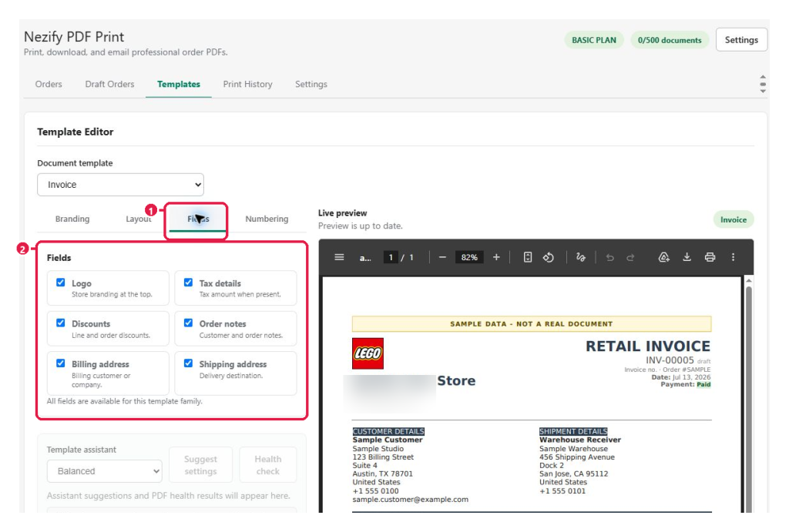Viewport: 789px width, 532px height.
Task: Print the PDF preview
Action: tap(710, 257)
